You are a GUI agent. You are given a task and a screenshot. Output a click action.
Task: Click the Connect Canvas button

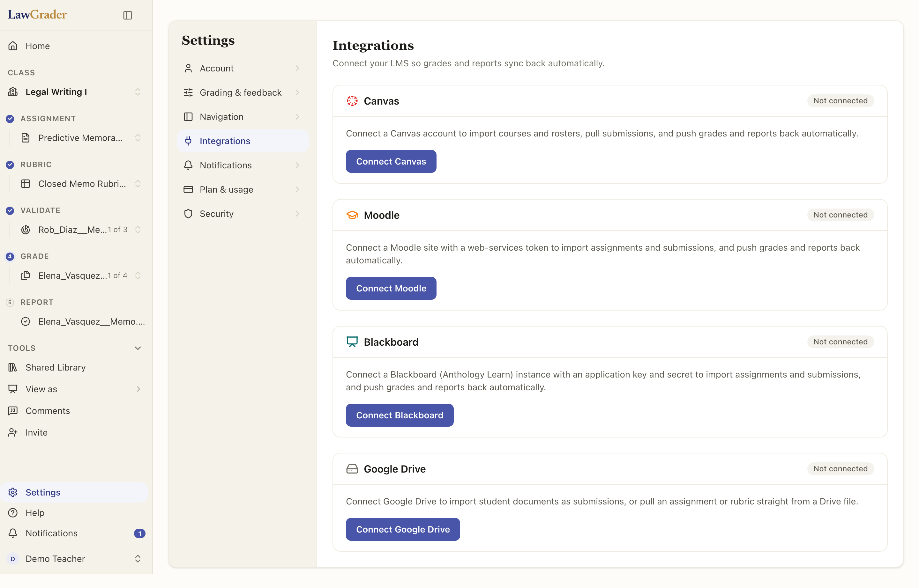click(x=391, y=161)
